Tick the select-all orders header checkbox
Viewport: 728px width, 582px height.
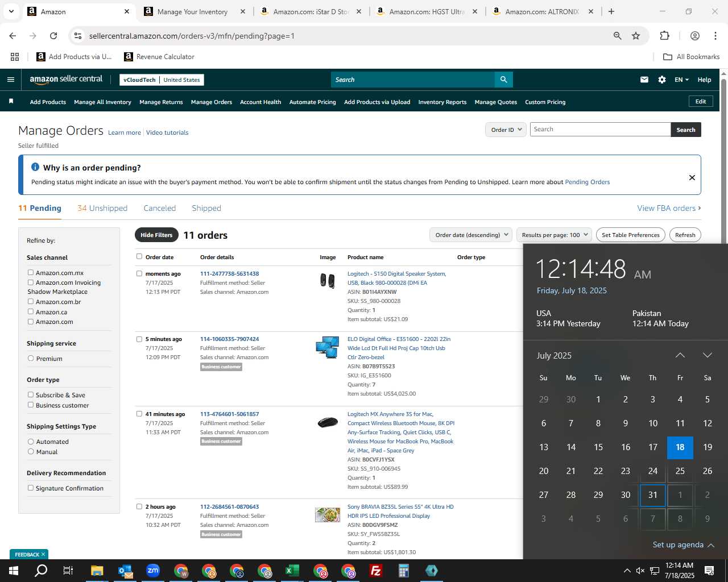coord(139,256)
